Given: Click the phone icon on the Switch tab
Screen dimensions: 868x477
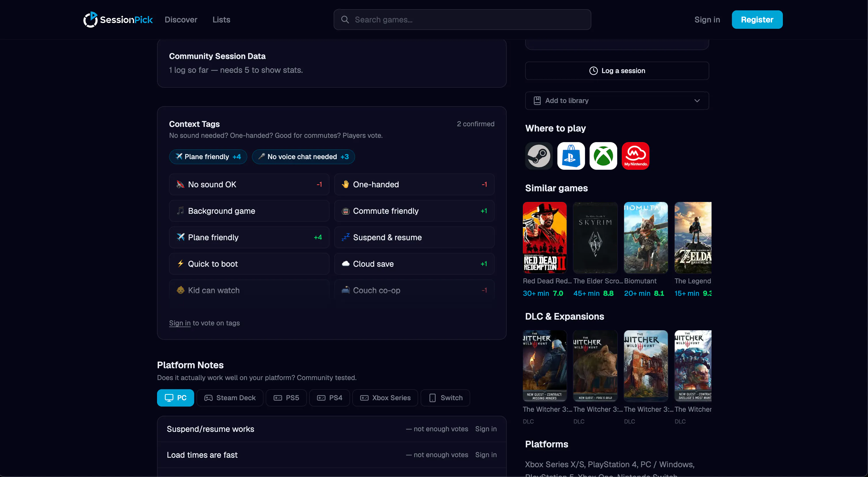Looking at the screenshot, I should pyautogui.click(x=432, y=398).
